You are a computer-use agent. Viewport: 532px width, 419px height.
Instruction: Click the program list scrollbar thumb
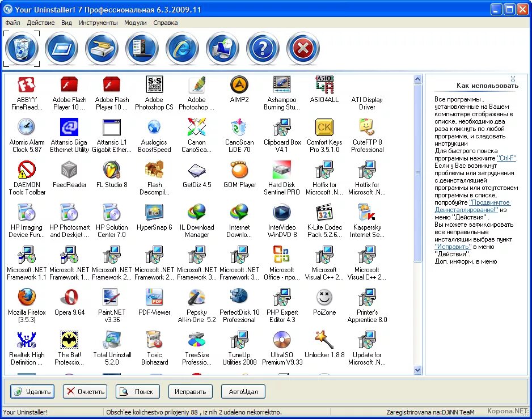point(417,173)
